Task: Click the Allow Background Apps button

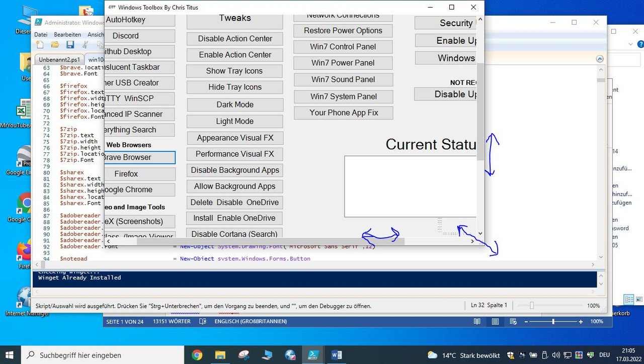Action: point(235,186)
